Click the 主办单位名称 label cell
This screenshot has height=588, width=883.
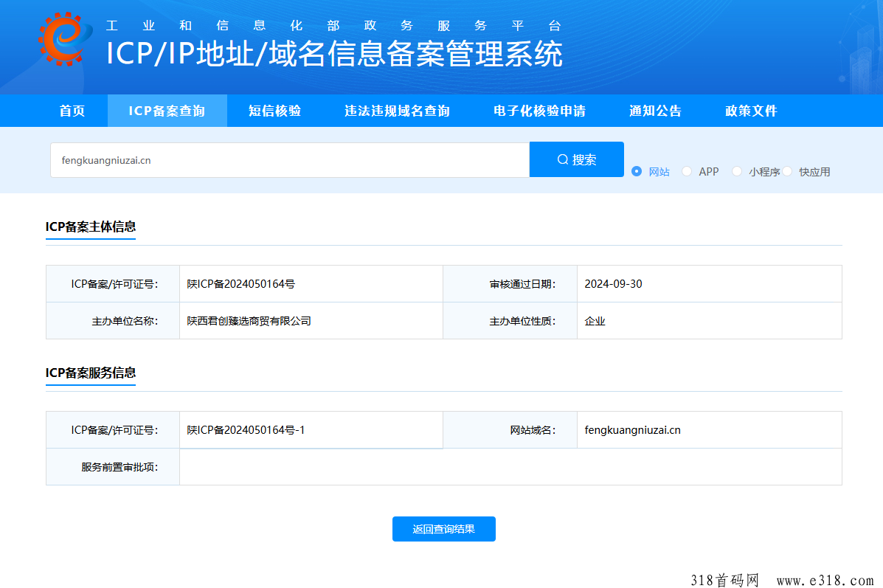click(113, 321)
